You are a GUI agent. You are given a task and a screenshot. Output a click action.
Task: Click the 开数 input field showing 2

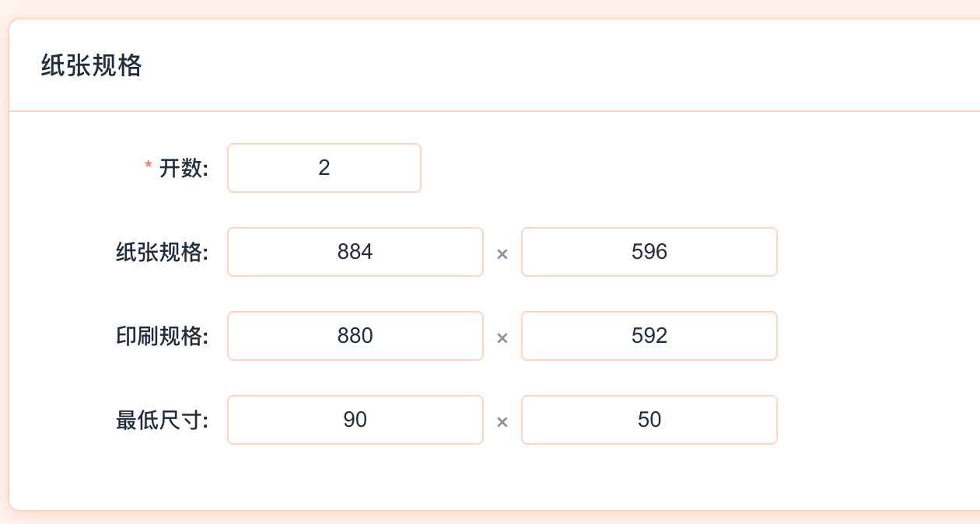point(324,168)
